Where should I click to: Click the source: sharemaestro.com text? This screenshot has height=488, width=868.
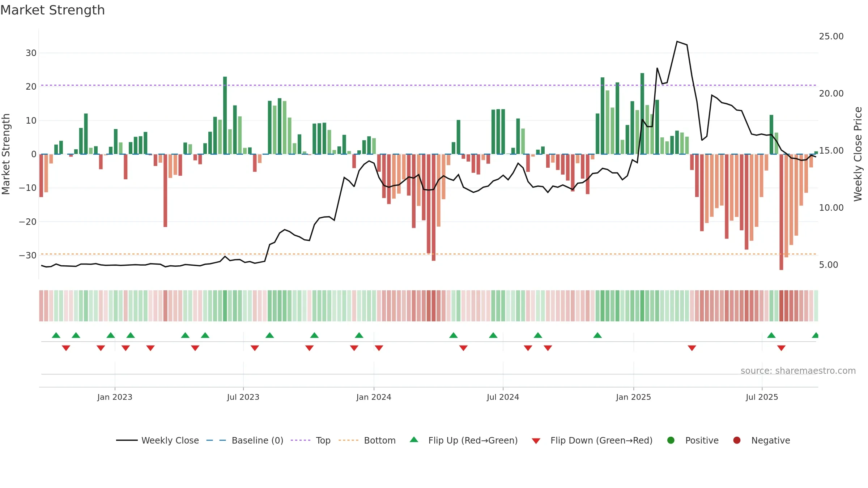(x=798, y=371)
